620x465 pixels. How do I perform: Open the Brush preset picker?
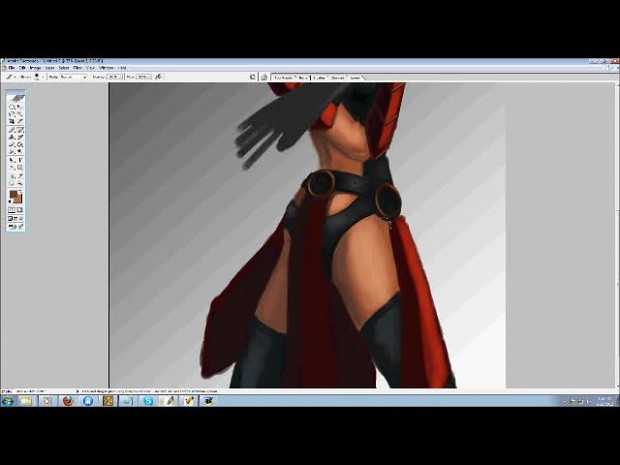click(38, 76)
